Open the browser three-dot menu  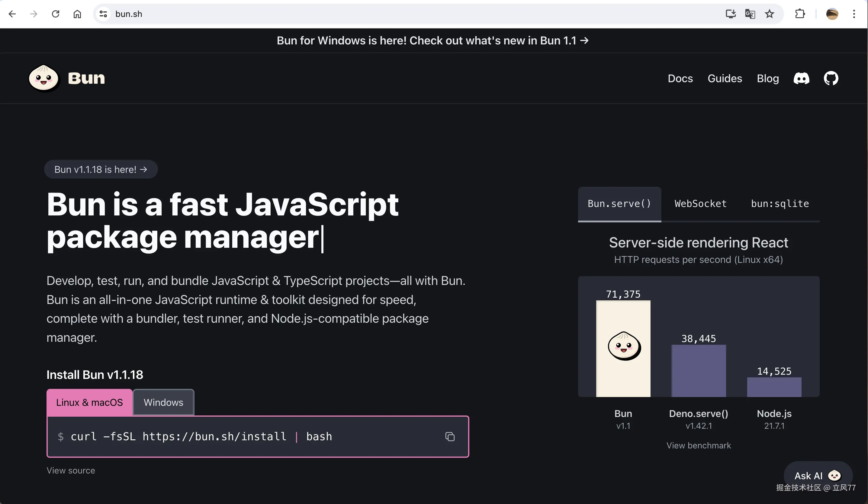pos(854,14)
